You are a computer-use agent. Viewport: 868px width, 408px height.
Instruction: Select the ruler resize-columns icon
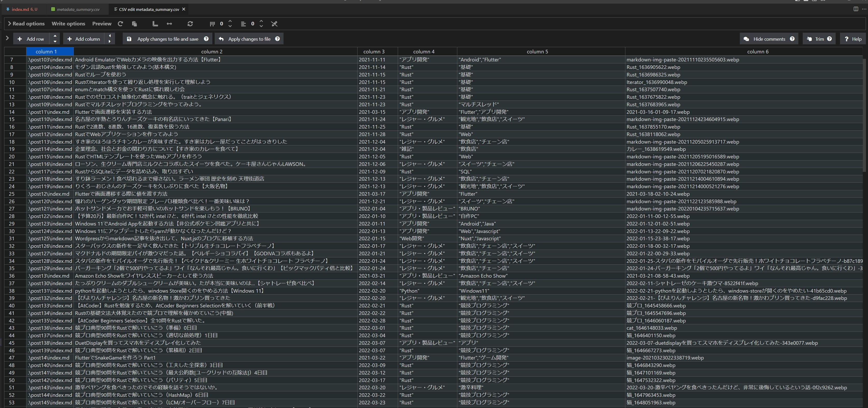point(155,24)
